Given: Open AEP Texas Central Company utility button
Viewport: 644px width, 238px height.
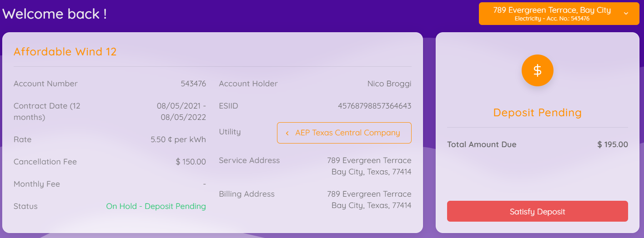Looking at the screenshot, I should coord(344,133).
